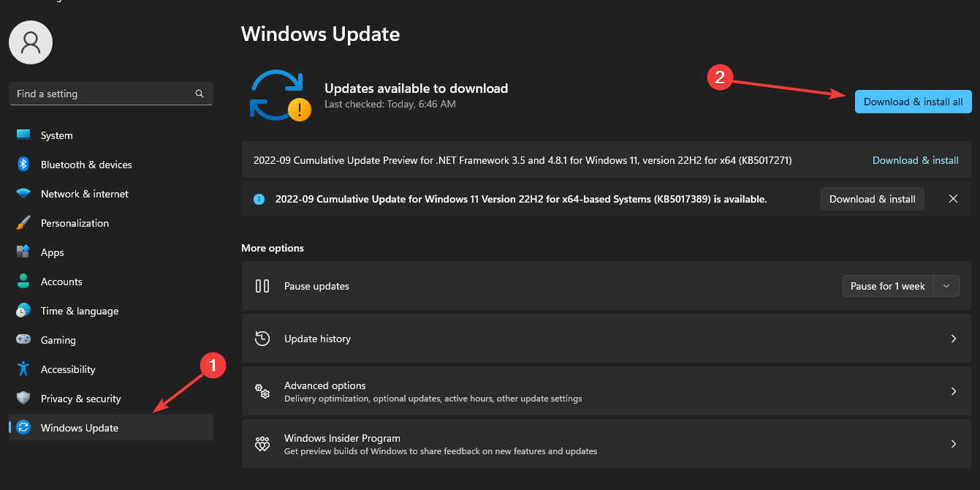Select Accounts in the sidebar menu
This screenshot has height=490, width=980.
[x=61, y=282]
